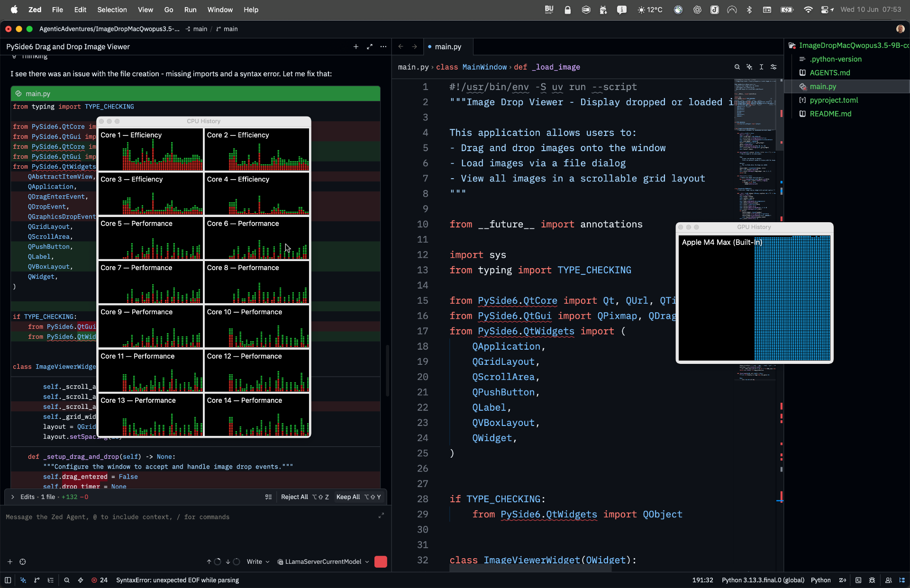Open the Selection menu
Image resolution: width=910 pixels, height=588 pixels.
(x=112, y=9)
